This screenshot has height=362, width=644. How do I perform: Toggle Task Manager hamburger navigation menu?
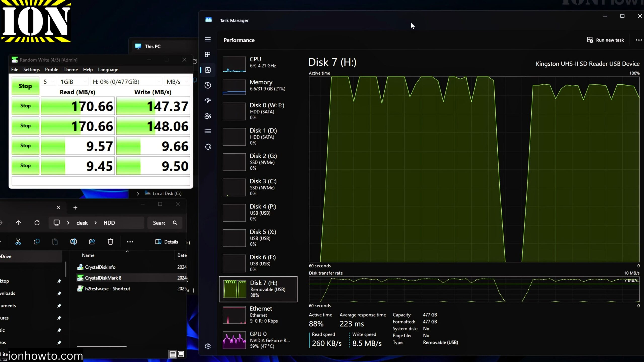(208, 39)
